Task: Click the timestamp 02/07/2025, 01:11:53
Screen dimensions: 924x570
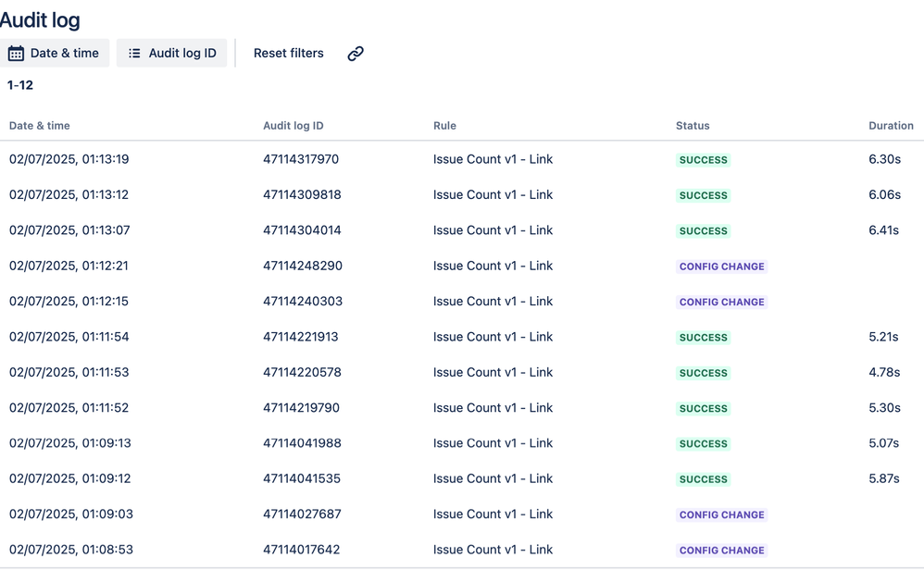Action: pos(69,372)
